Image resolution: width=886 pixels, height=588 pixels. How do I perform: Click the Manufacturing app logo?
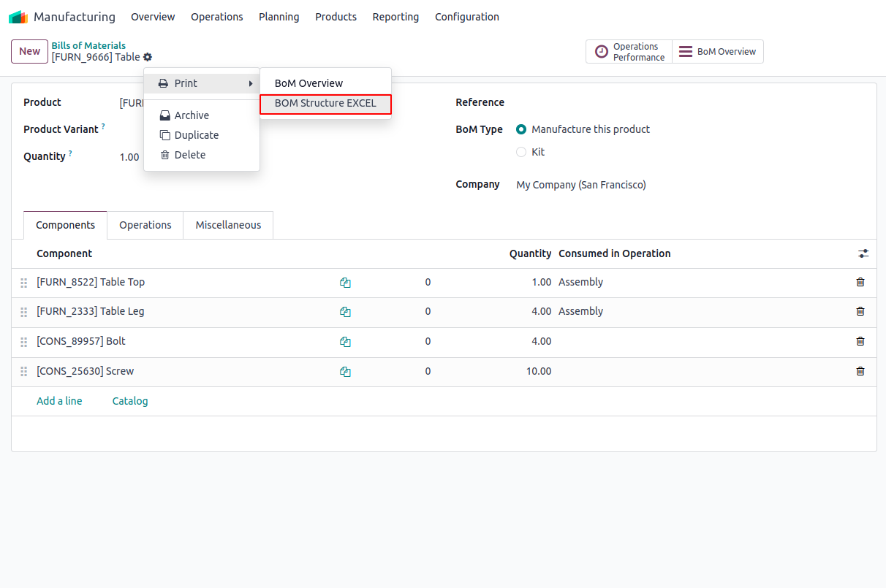[18, 17]
